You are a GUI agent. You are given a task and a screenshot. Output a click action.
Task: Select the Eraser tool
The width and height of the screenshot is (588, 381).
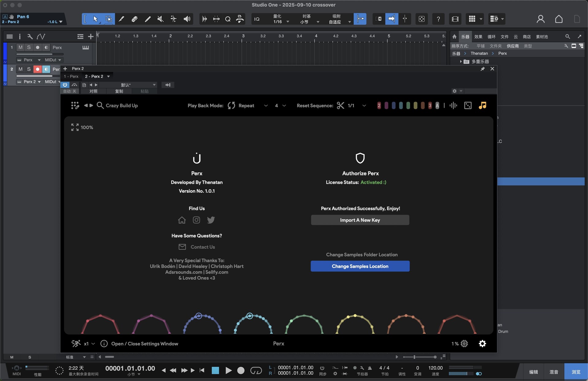click(134, 19)
